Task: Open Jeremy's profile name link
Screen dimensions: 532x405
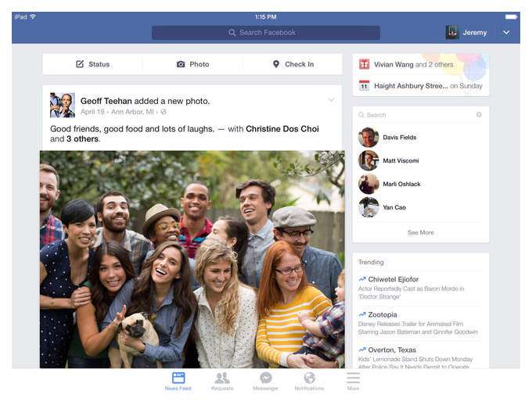Action: 475,33
